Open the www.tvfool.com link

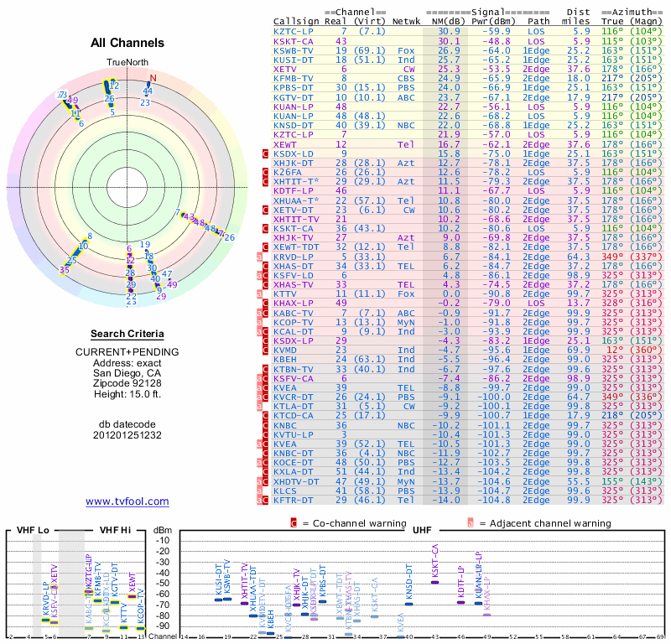pyautogui.click(x=127, y=501)
